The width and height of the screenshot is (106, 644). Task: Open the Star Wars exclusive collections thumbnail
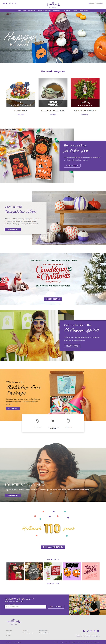(53, 93)
